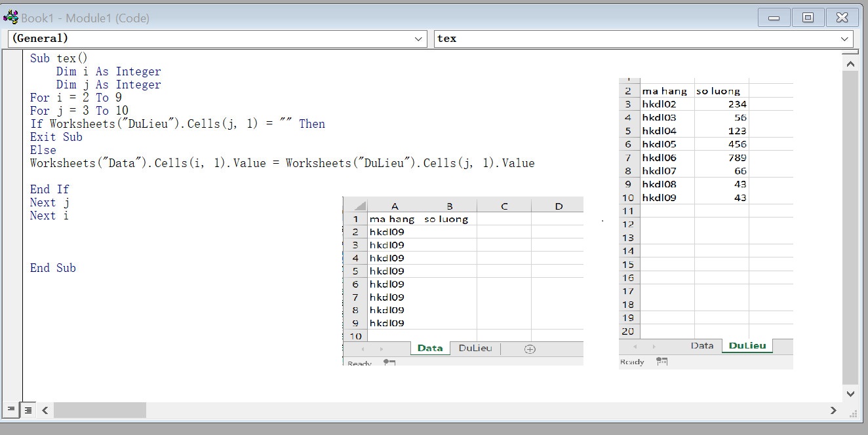
Task: Click the If Worksheets("DuLieu") condition line
Action: tap(177, 124)
